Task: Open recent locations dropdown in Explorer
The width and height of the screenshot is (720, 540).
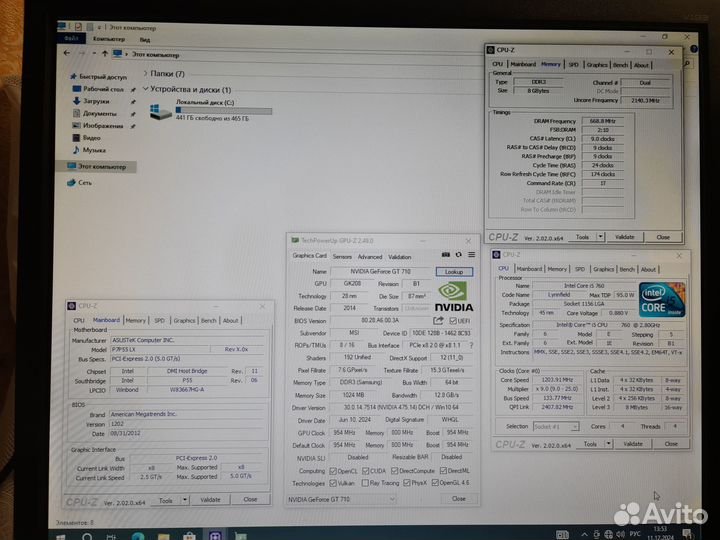Action: click(x=94, y=54)
